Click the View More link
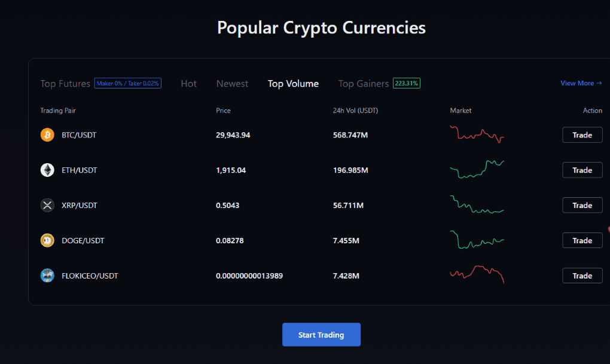Viewport: 610px width, 364px height. click(x=581, y=83)
